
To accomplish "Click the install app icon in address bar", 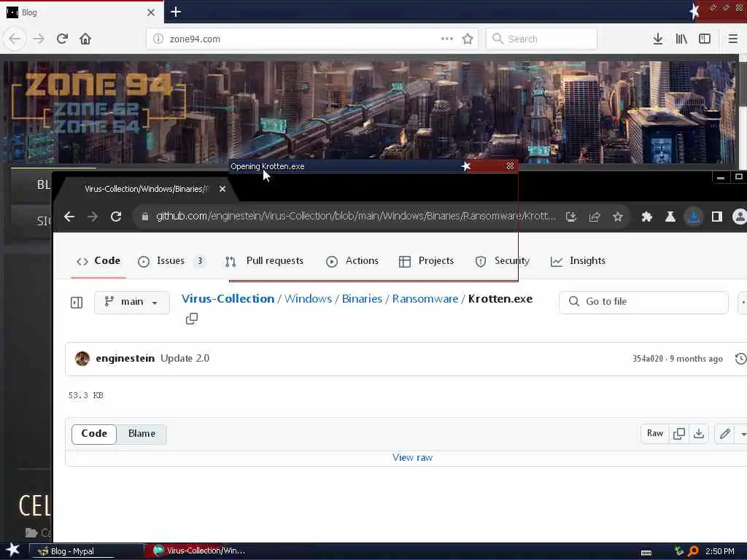I will pos(570,217).
